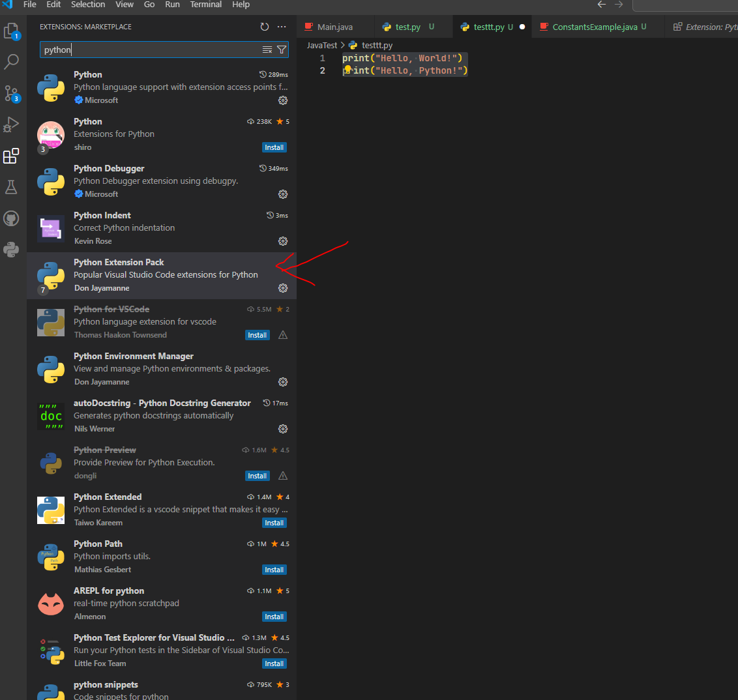Open the Python Debugger extension entry

162,182
